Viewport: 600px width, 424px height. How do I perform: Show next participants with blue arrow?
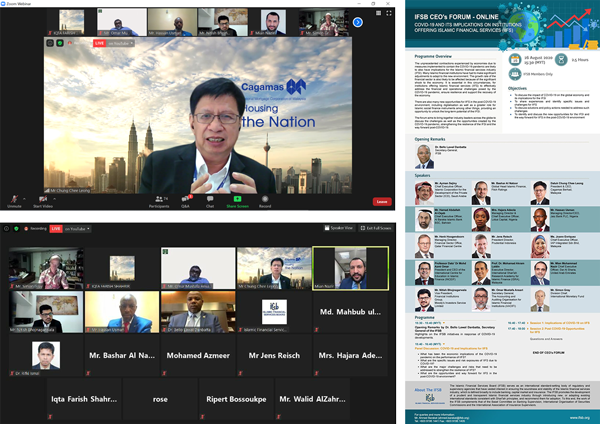click(357, 22)
